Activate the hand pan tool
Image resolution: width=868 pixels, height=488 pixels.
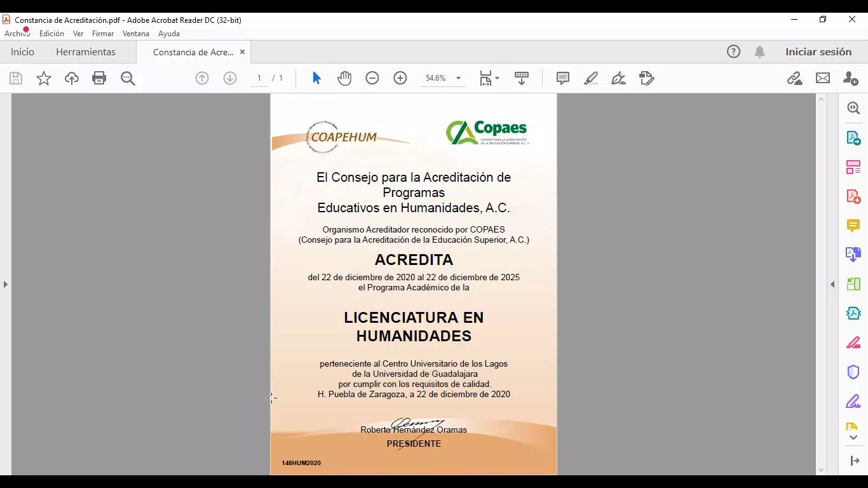344,78
